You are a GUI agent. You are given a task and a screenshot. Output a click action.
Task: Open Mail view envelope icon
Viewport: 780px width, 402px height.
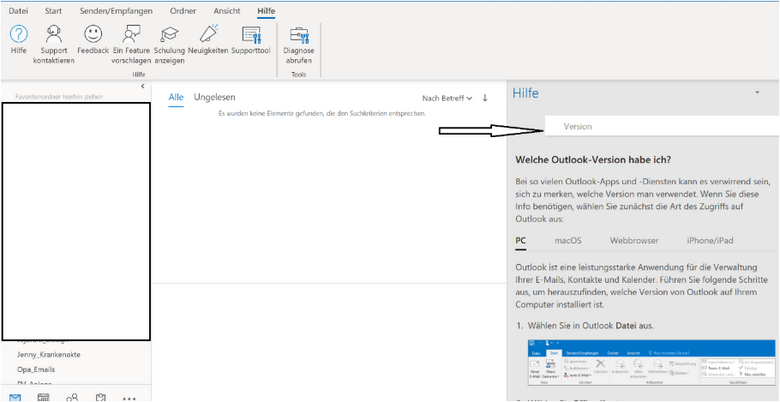tap(15, 398)
